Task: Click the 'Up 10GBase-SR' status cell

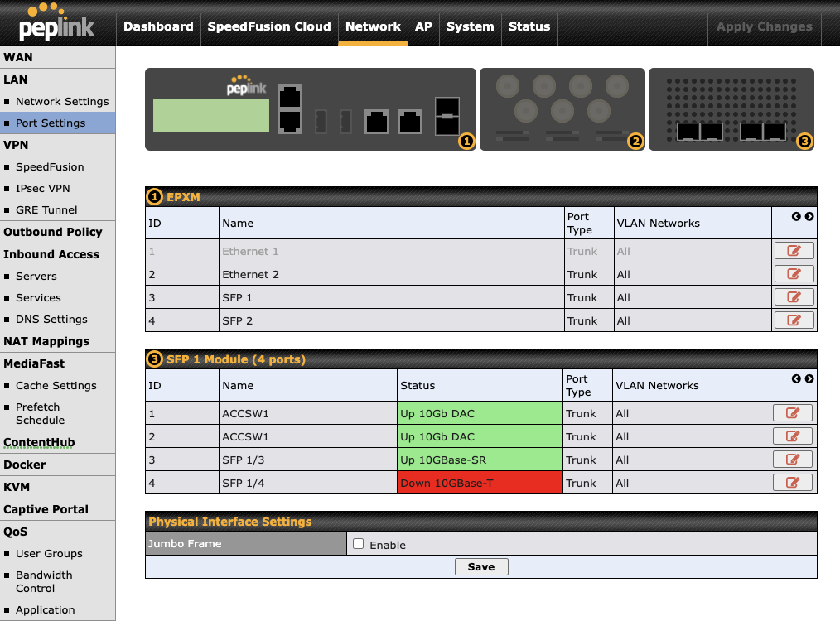Action: pyautogui.click(x=480, y=460)
